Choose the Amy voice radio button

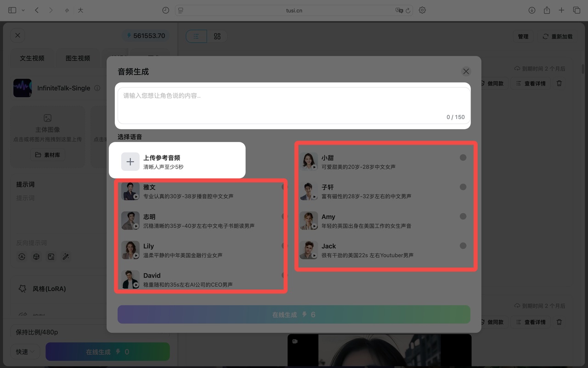(x=463, y=216)
